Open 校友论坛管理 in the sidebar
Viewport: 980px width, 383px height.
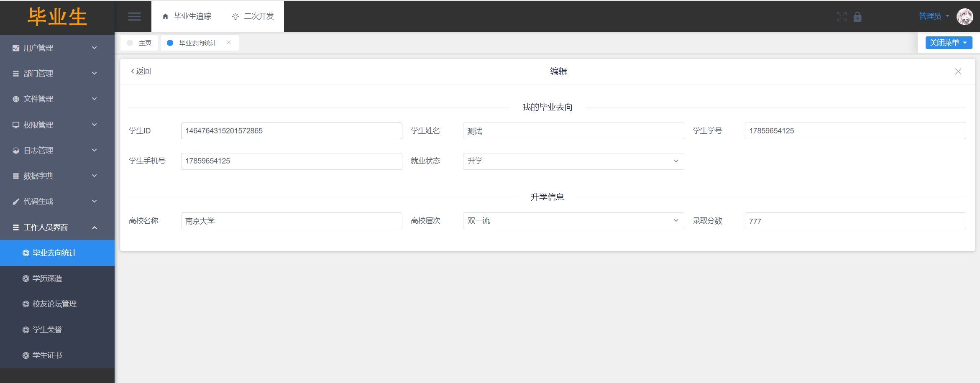click(x=57, y=304)
